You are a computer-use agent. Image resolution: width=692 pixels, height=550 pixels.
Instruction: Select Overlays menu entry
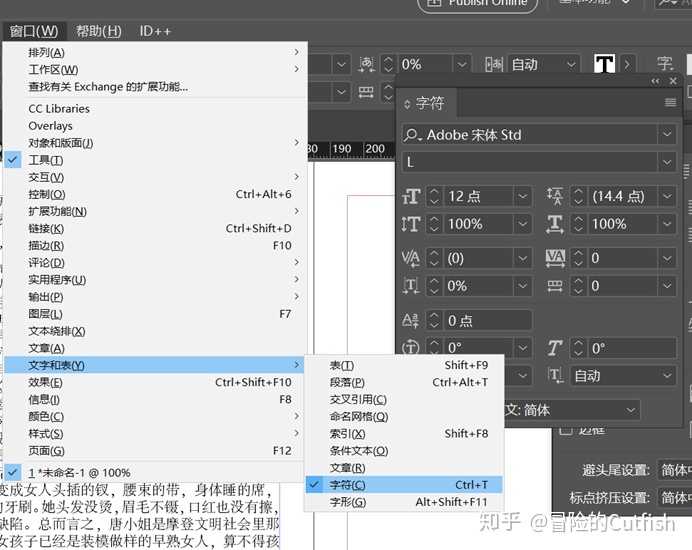point(154,126)
